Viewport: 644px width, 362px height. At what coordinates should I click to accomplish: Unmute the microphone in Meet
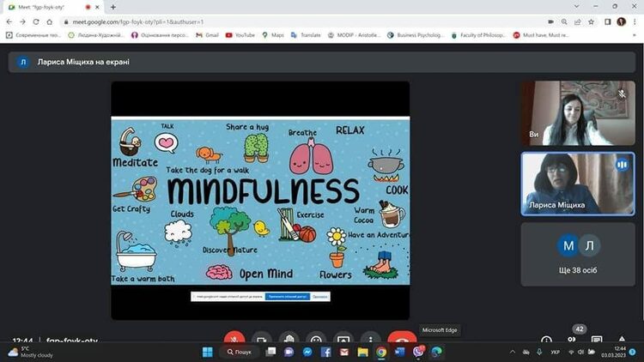[234, 340]
